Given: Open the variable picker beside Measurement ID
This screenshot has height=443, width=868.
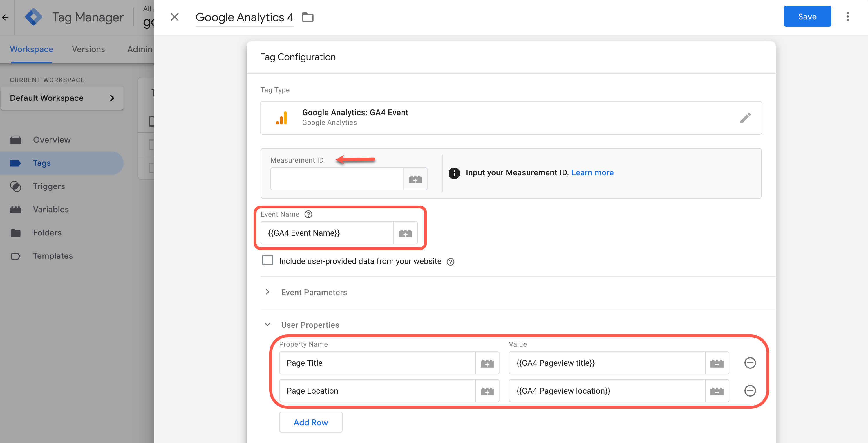Looking at the screenshot, I should tap(415, 179).
